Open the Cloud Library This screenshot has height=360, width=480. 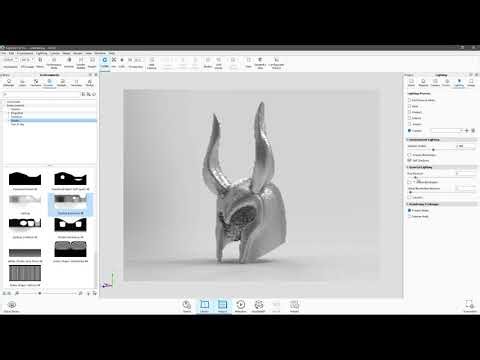point(12,306)
